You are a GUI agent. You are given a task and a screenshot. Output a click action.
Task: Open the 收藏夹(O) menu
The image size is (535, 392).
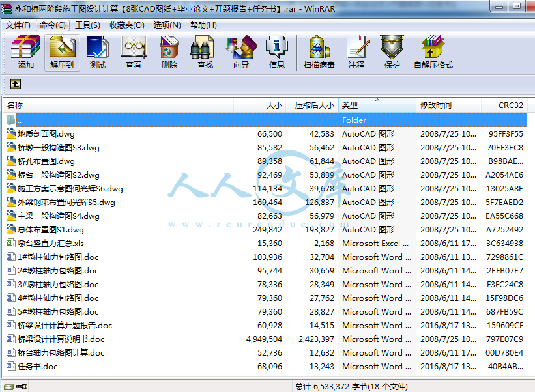(x=127, y=25)
